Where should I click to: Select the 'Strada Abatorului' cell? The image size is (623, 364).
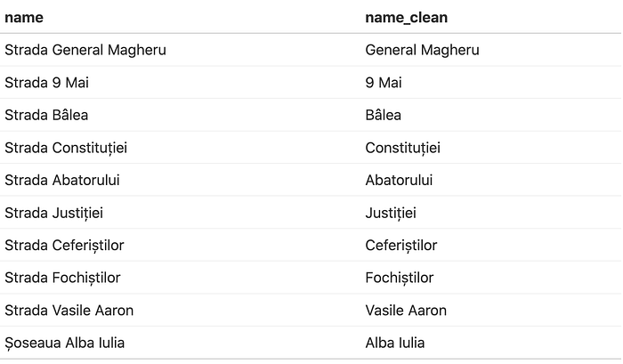pos(62,181)
